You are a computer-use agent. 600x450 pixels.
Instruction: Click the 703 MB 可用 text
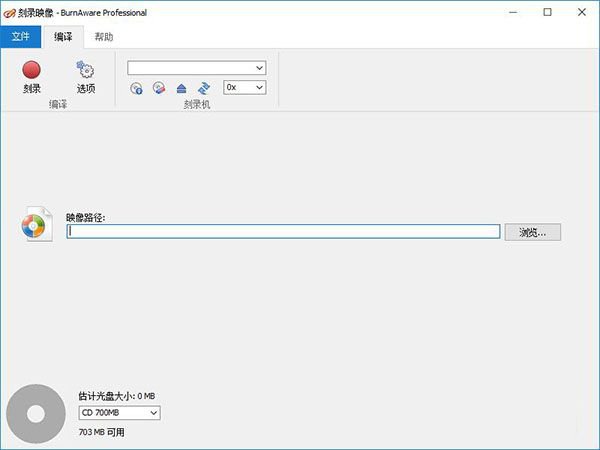click(101, 432)
